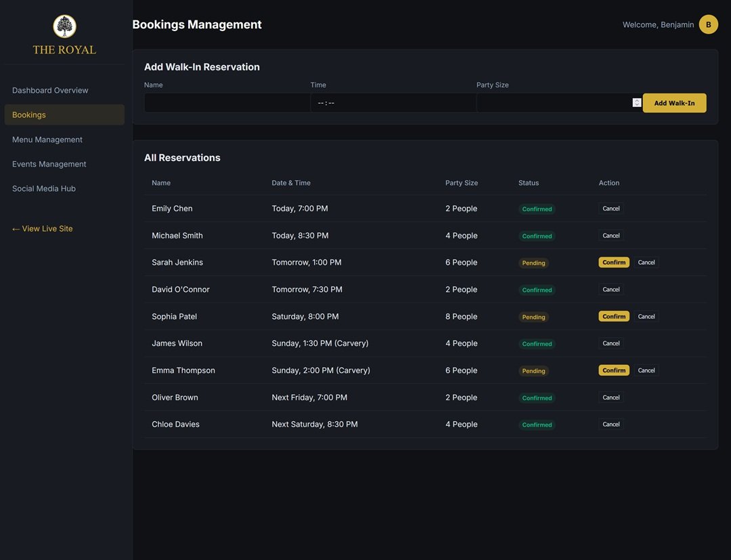Open Dashboard Overview page
Viewport: 731px width, 560px height.
click(x=64, y=90)
